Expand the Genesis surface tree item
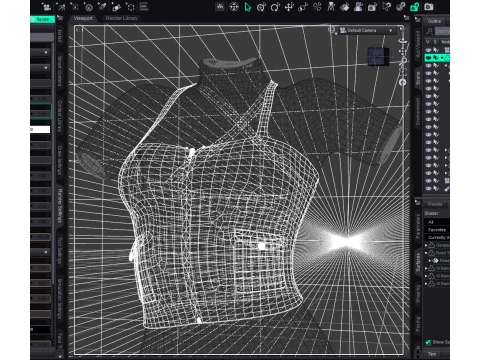Viewport: 480px width, 360px height. [x=426, y=245]
